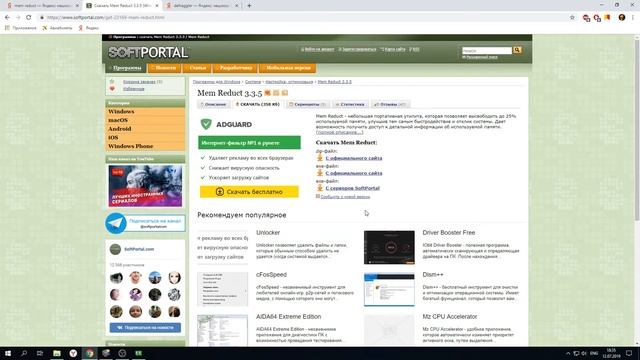The image size is (640, 360).
Task: Open the Dism++ program link
Action: [x=433, y=275]
